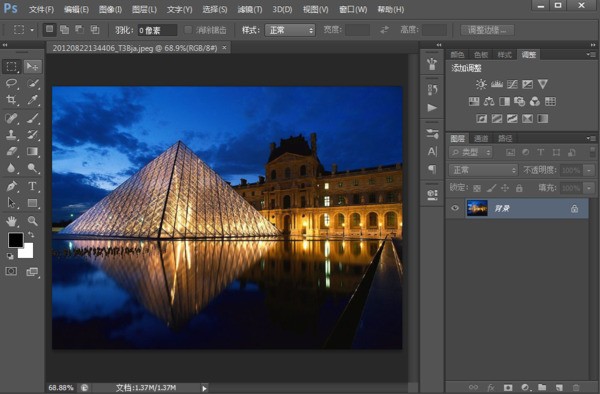Viewport: 600px width, 394px height.
Task: Add a Brightness/Contrast adjustment
Action: click(x=481, y=84)
